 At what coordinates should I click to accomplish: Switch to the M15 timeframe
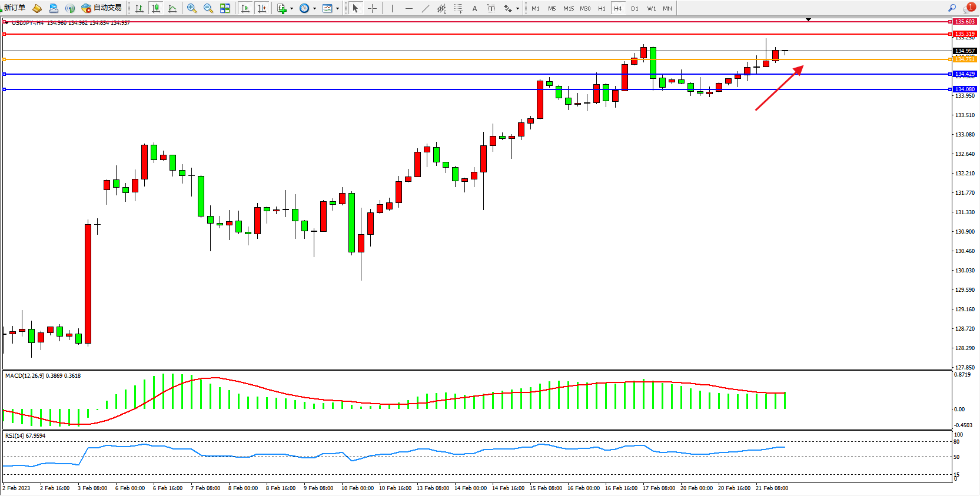click(568, 8)
